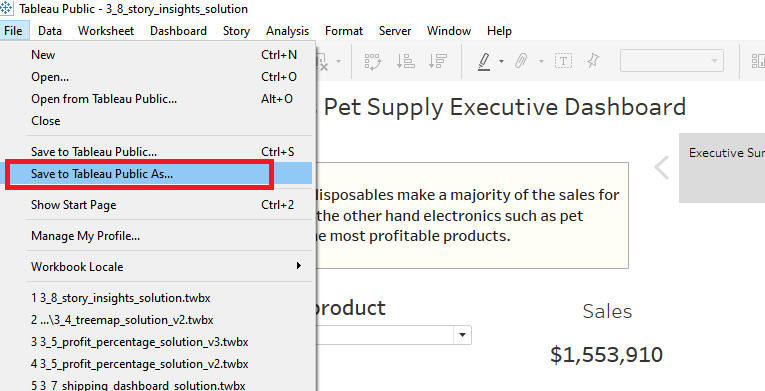765x391 pixels.
Task: Open the Data menu
Action: (x=50, y=31)
